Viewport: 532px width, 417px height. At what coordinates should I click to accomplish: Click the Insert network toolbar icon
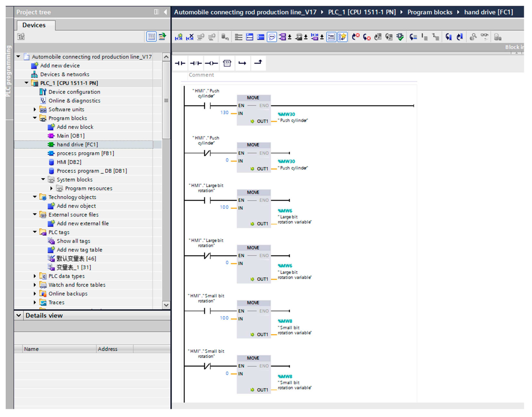point(179,37)
